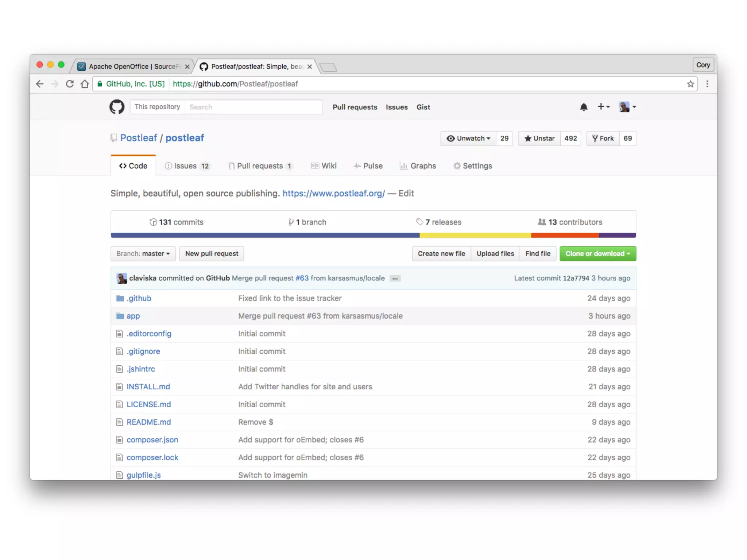
Task: Open the postleaf.org website link
Action: (333, 194)
